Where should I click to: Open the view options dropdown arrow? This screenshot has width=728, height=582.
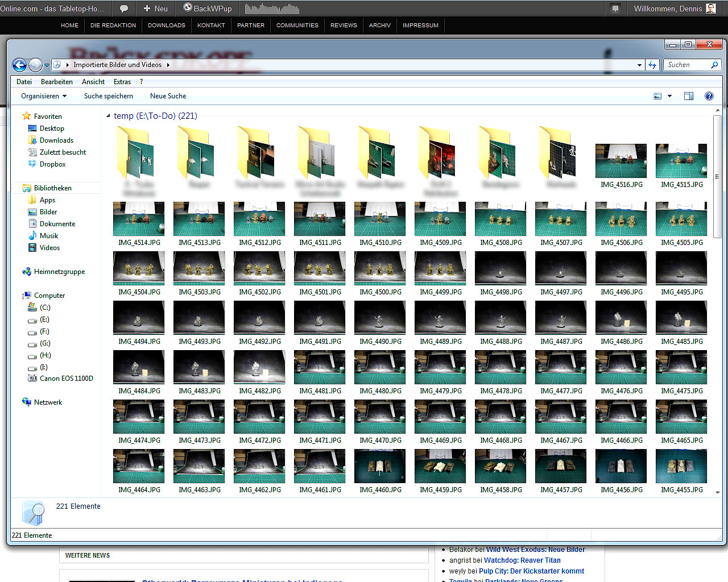(x=669, y=96)
